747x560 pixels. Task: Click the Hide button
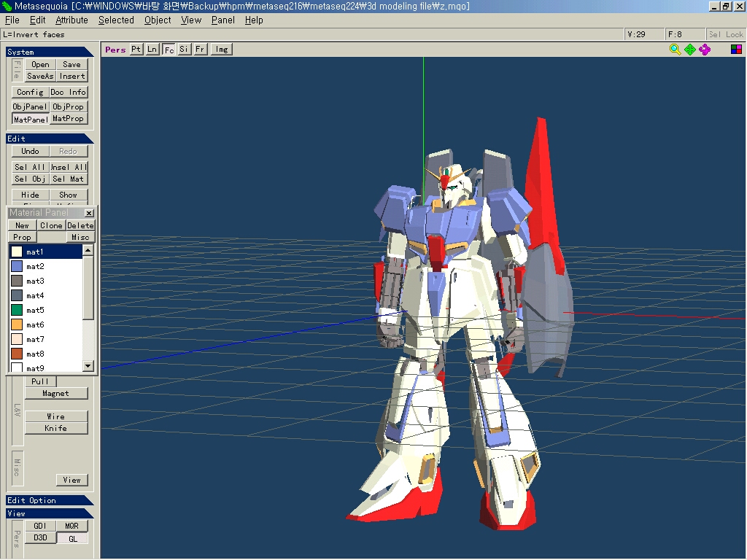click(x=30, y=195)
